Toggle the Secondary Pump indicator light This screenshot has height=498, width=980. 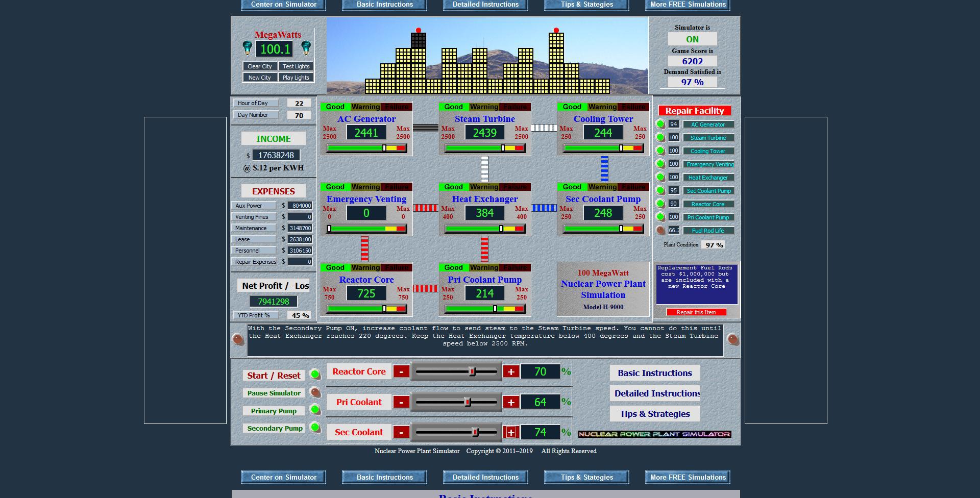point(315,429)
